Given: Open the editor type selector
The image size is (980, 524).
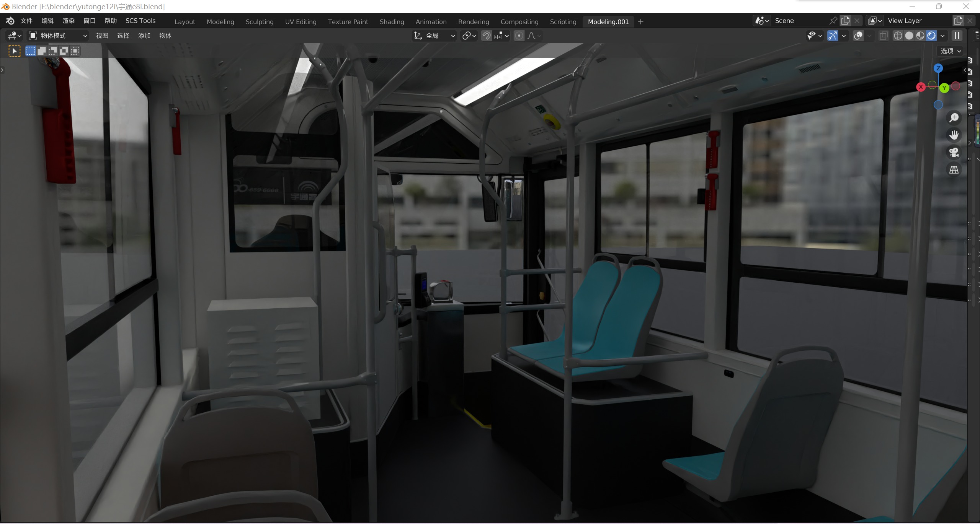Looking at the screenshot, I should 14,36.
